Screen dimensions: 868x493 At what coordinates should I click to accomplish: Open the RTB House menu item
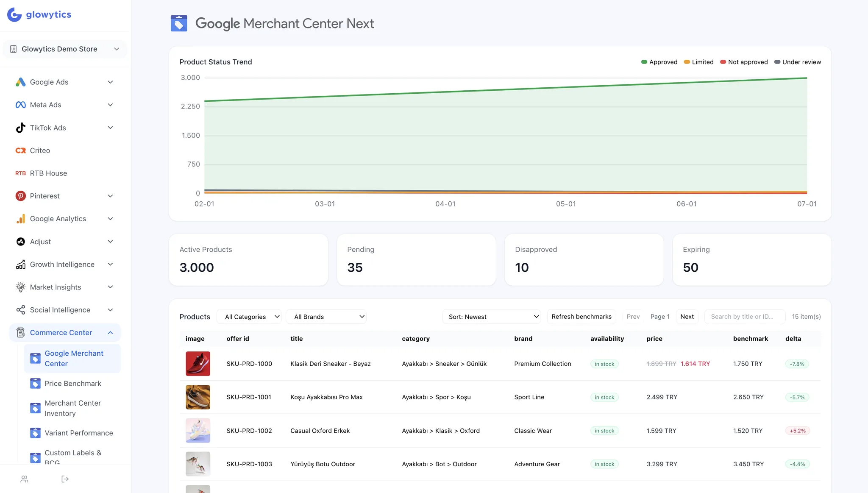[65, 173]
